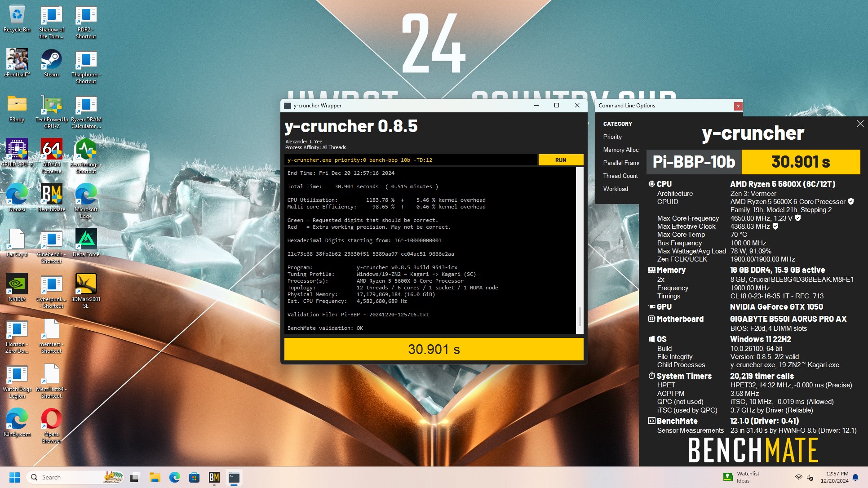This screenshot has height=488, width=868.
Task: Launch BenchMate from the desktop
Action: click(52, 198)
